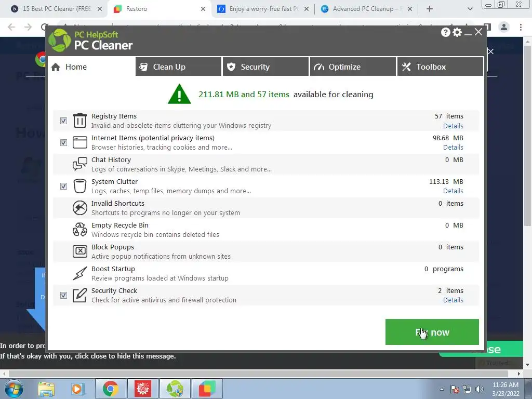Click the PC HelpSoft logo

[59, 40]
